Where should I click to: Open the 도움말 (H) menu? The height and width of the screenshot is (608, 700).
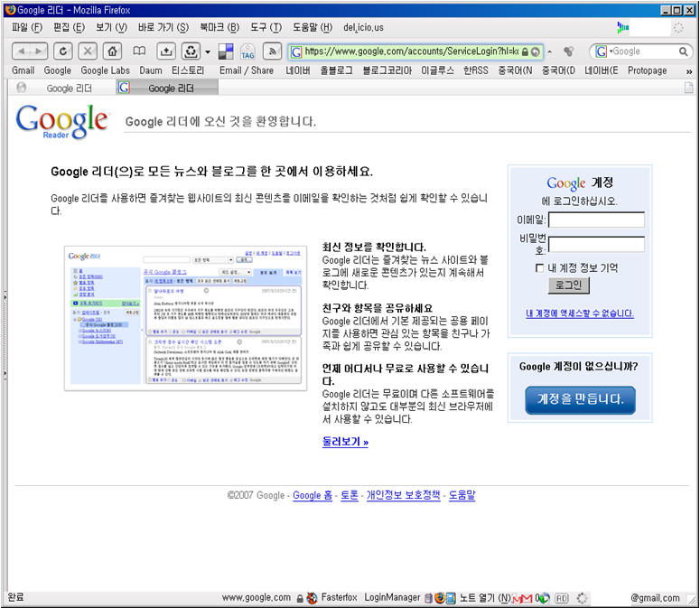[x=313, y=28]
